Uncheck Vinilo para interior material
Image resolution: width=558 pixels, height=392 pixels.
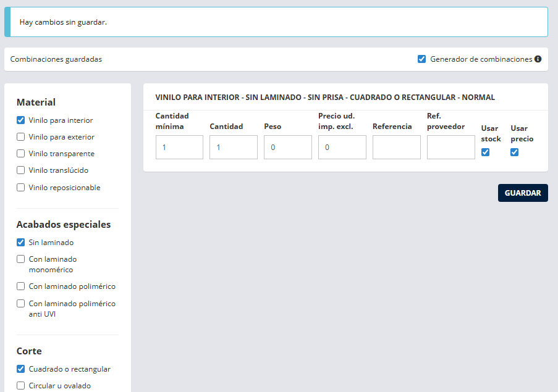click(x=21, y=120)
